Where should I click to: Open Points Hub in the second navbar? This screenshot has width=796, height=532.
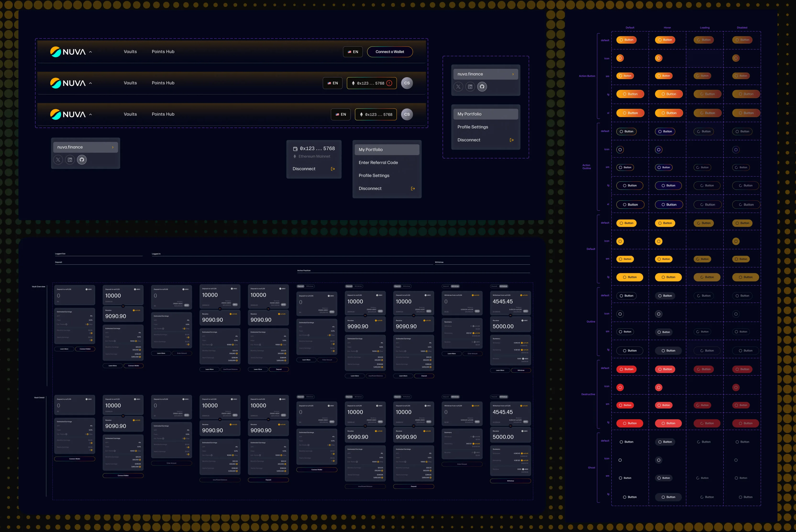[163, 83]
